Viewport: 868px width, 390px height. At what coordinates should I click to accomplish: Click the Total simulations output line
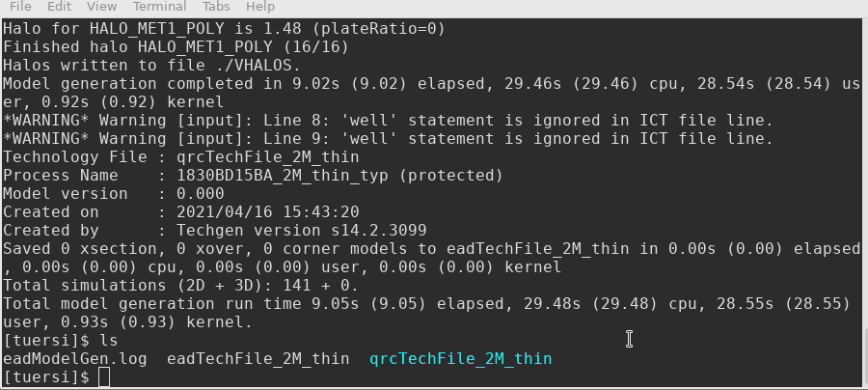point(180,286)
